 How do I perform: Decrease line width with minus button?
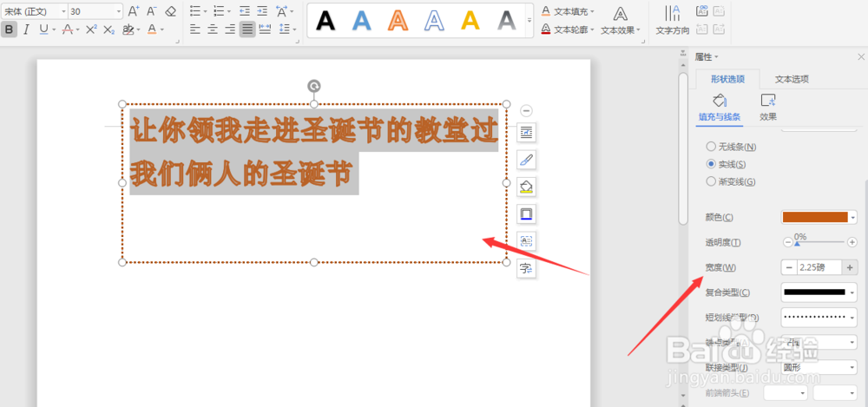(x=789, y=267)
